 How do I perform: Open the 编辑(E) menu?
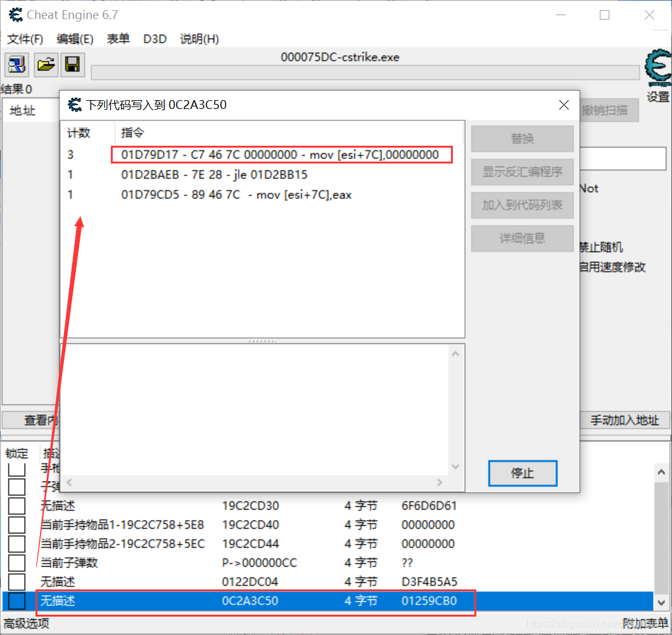tap(75, 39)
